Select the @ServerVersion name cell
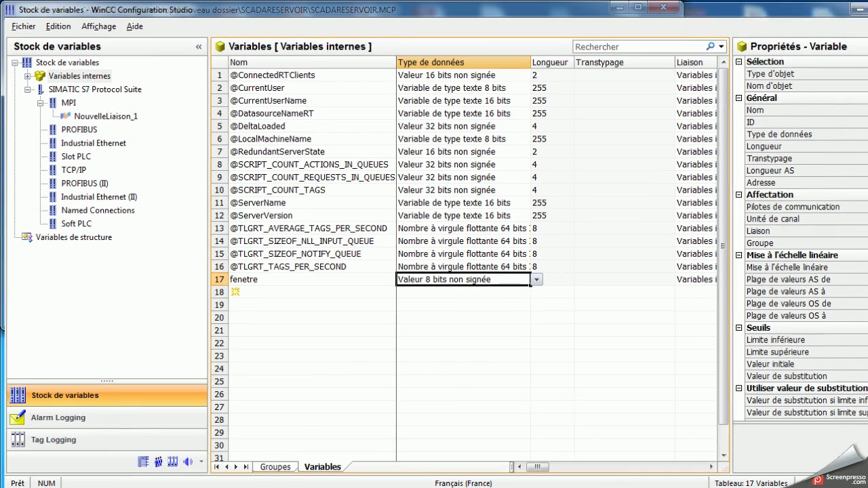 point(312,216)
